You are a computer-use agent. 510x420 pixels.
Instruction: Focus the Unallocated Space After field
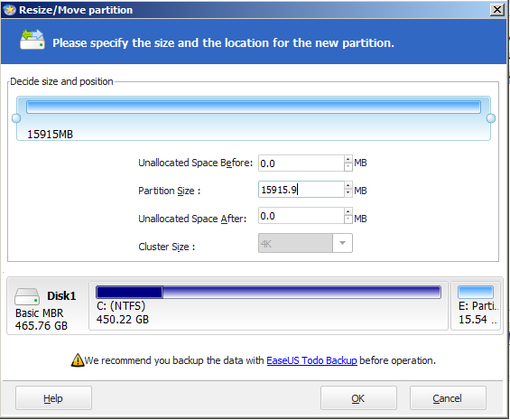301,216
